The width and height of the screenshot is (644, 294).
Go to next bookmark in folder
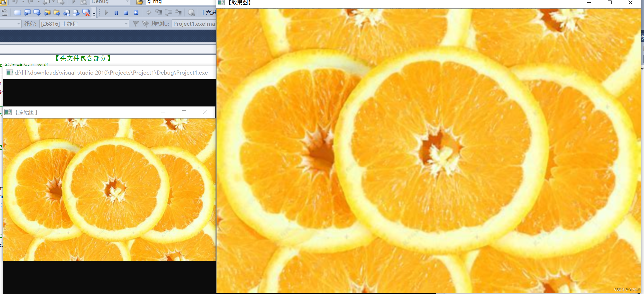pyautogui.click(x=57, y=13)
